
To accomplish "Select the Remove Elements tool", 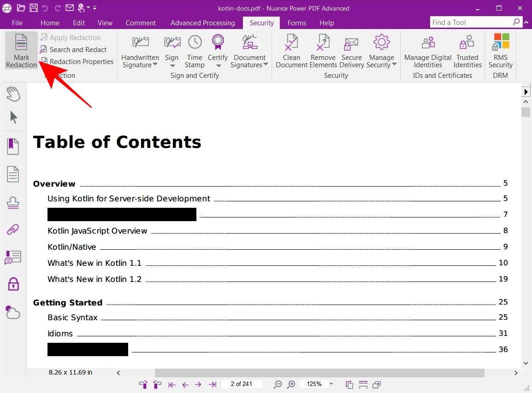I will pos(323,51).
